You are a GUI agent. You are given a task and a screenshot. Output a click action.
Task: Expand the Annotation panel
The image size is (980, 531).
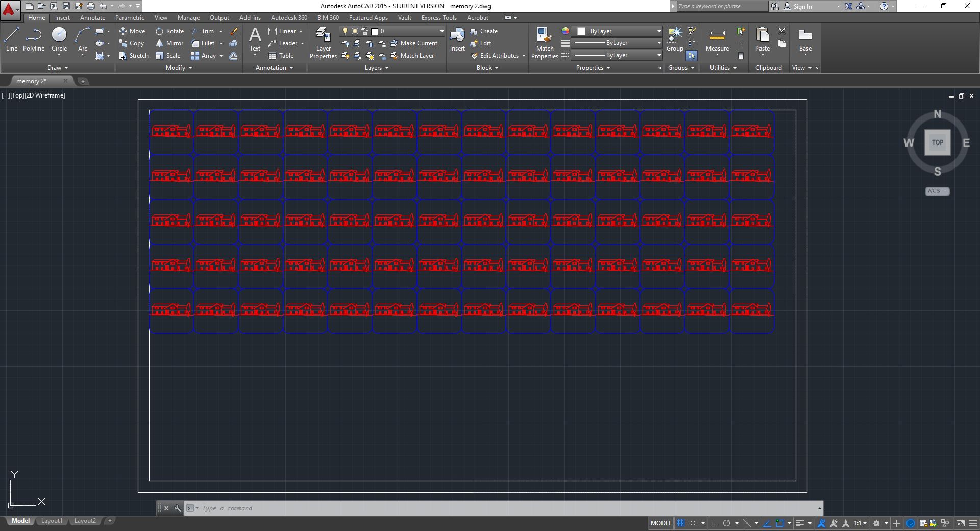coord(275,68)
